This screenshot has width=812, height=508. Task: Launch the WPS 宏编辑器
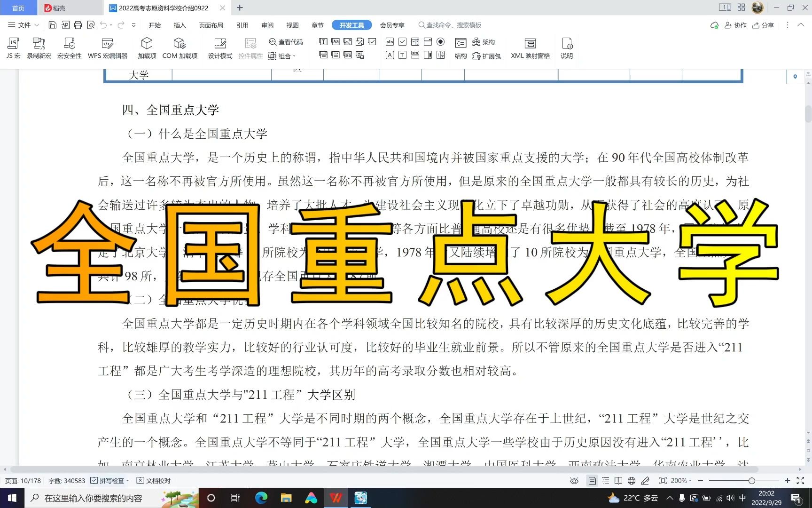108,48
